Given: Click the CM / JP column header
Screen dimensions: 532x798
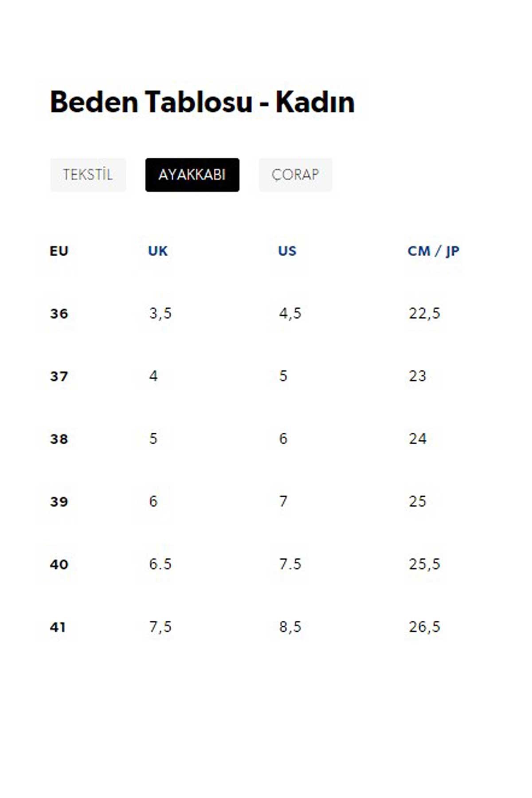Looking at the screenshot, I should click(434, 251).
